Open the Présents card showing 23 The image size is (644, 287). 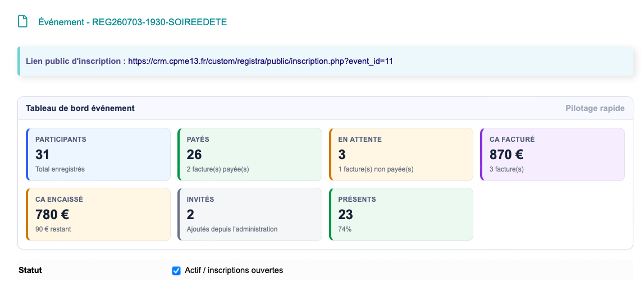(401, 215)
